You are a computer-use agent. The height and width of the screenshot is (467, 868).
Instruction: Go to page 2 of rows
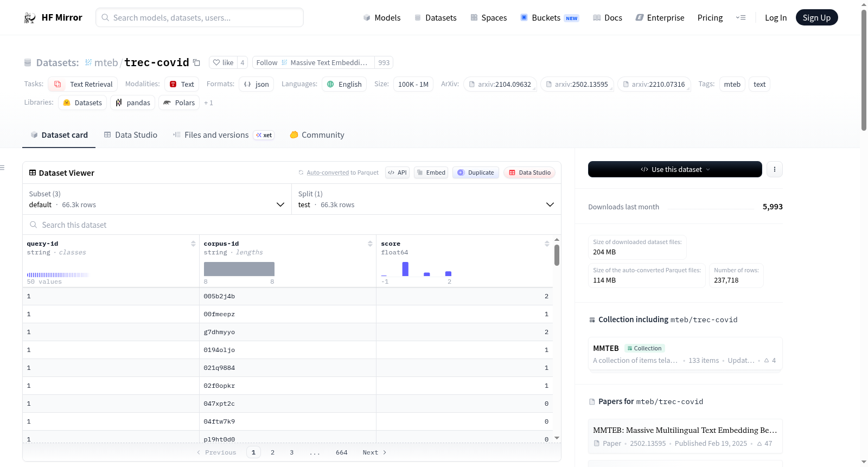(272, 452)
